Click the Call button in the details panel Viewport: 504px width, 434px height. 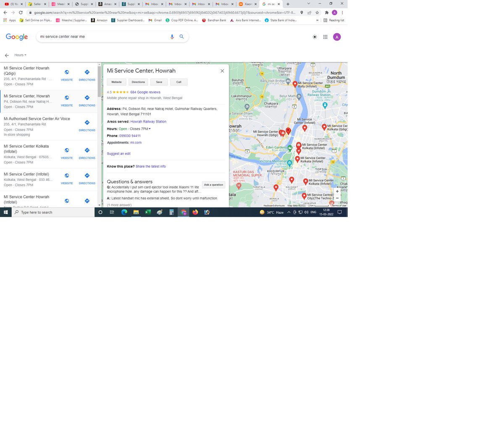pos(179,82)
